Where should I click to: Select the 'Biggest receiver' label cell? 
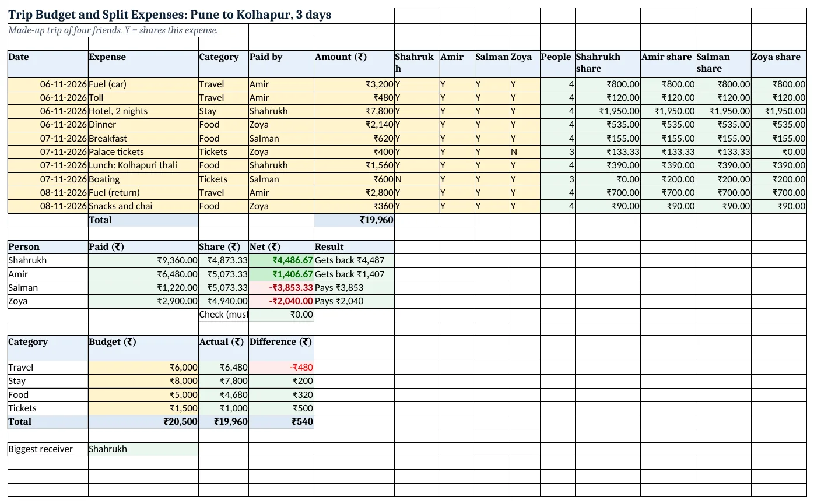pos(48,449)
